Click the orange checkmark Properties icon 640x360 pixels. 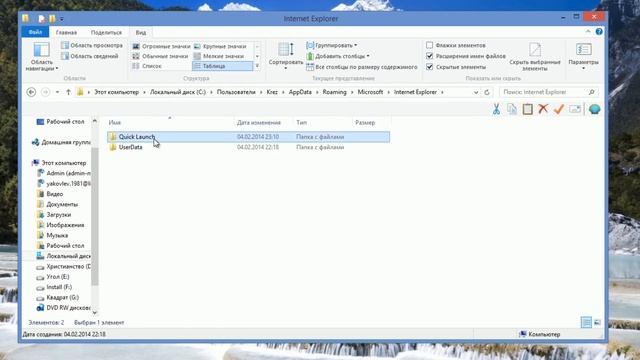click(559, 109)
